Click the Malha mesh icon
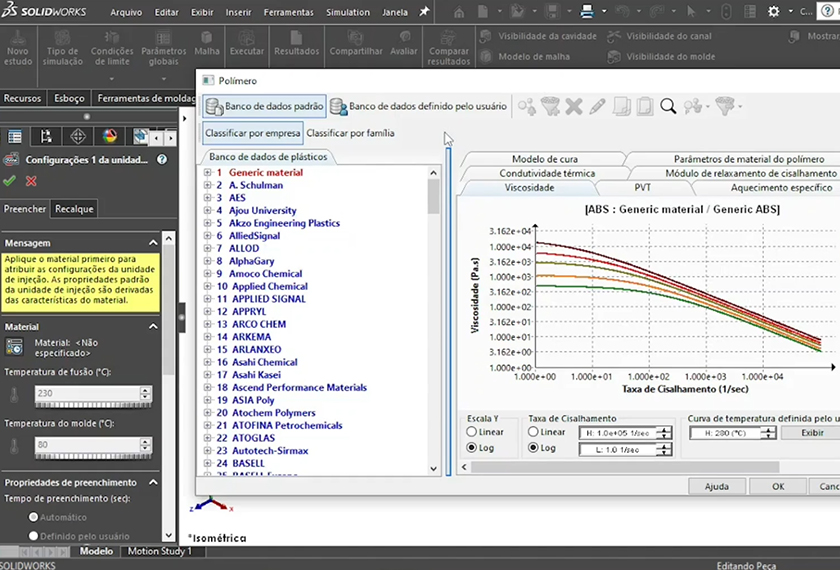Image resolution: width=840 pixels, height=570 pixels. [207, 44]
